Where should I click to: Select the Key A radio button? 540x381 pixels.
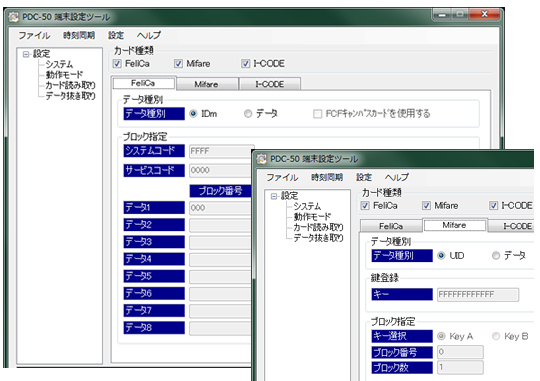click(441, 336)
